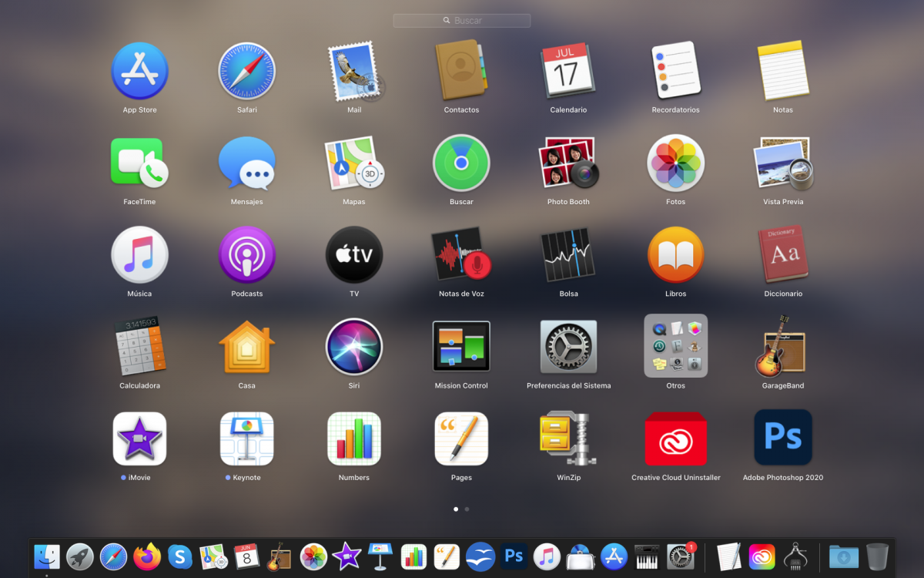Image resolution: width=924 pixels, height=578 pixels.
Task: Start the FaceTime app
Action: pyautogui.click(x=139, y=163)
